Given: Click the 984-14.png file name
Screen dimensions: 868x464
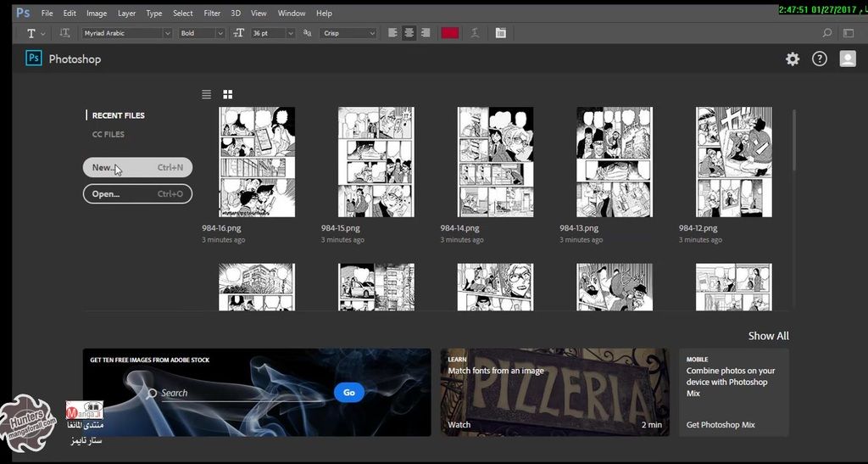Looking at the screenshot, I should 459,228.
